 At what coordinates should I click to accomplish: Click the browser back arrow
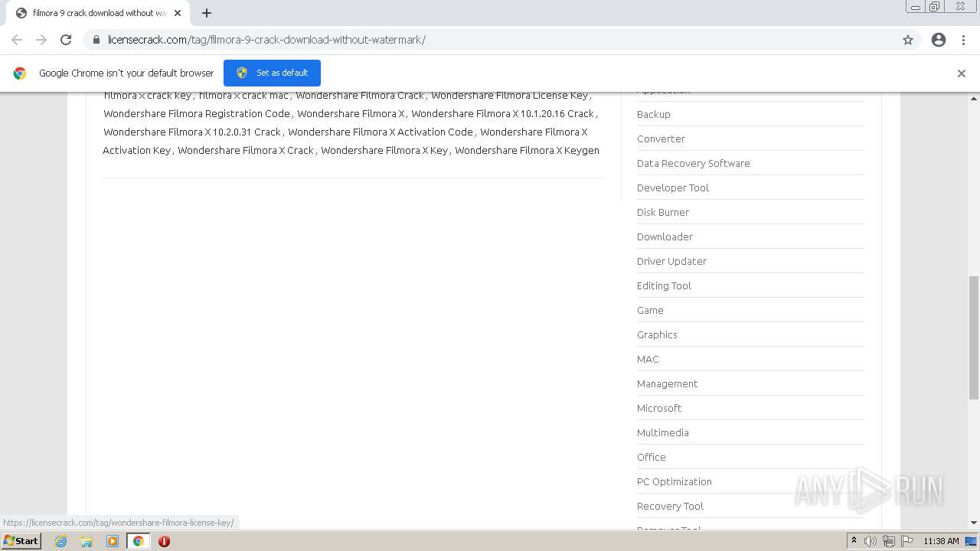pos(17,40)
